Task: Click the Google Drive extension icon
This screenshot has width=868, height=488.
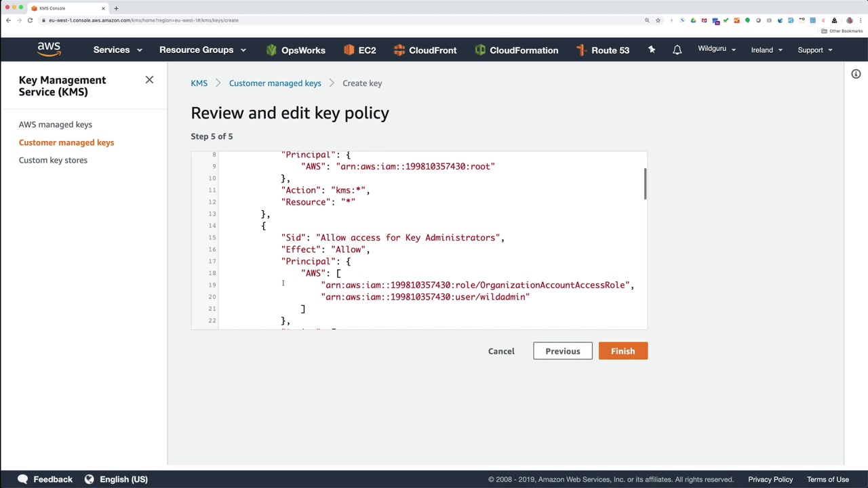Action: pyautogui.click(x=693, y=20)
